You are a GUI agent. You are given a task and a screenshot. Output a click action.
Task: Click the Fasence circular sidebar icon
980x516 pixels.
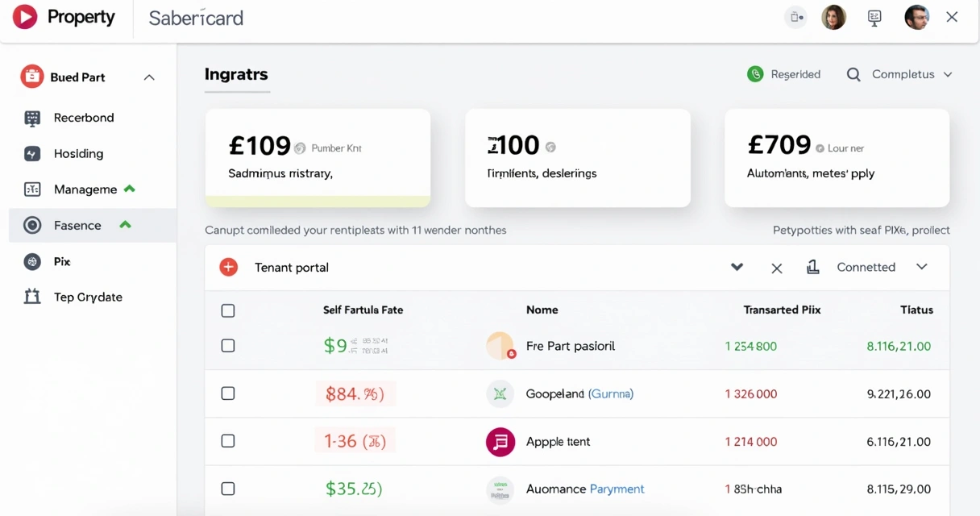point(32,226)
